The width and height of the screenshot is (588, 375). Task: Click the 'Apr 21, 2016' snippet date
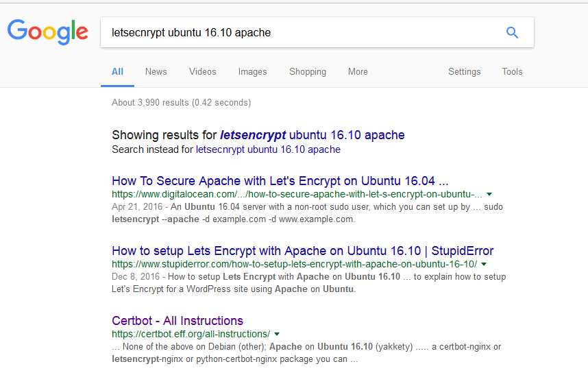pyautogui.click(x=137, y=207)
